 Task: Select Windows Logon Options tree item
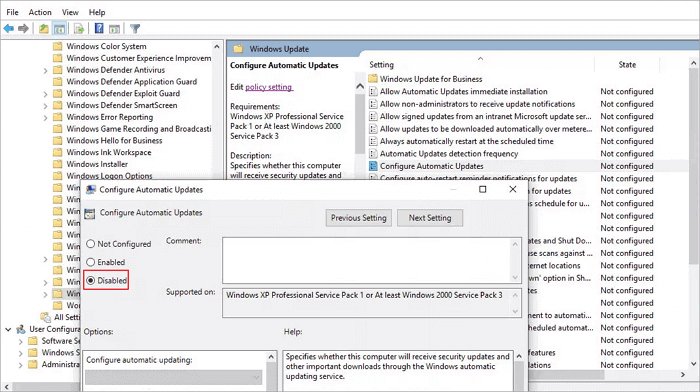pyautogui.click(x=109, y=175)
